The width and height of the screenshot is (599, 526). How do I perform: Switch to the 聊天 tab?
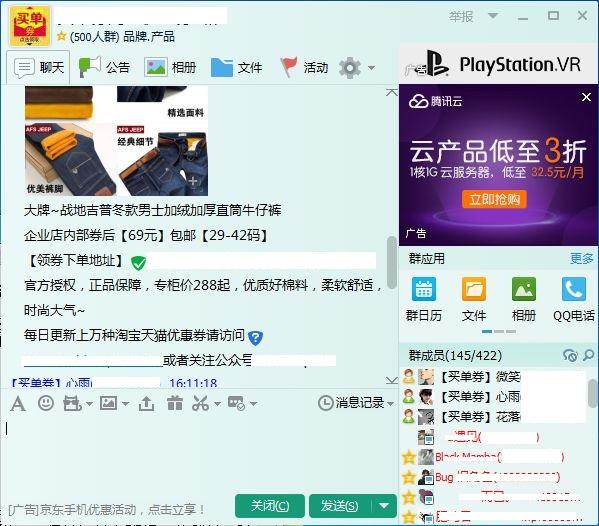[x=38, y=68]
